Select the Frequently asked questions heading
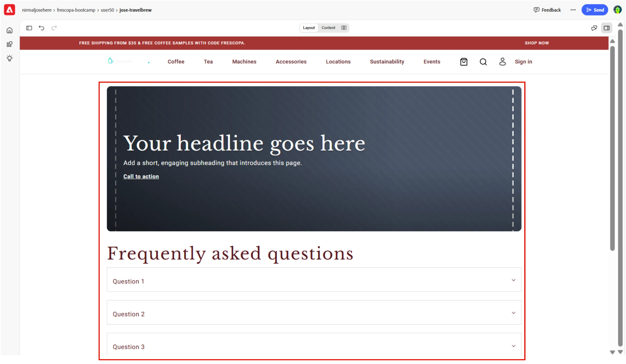 [x=230, y=254]
